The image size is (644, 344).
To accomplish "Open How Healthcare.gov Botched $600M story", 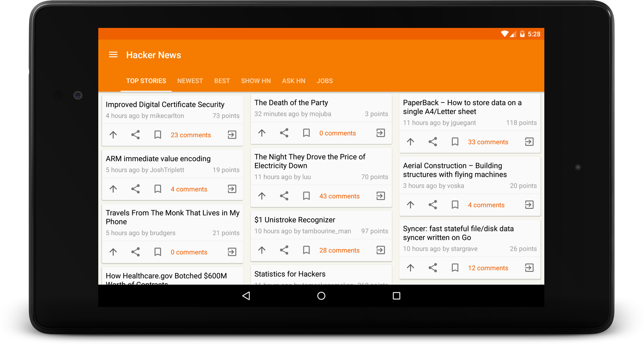I will tap(166, 280).
